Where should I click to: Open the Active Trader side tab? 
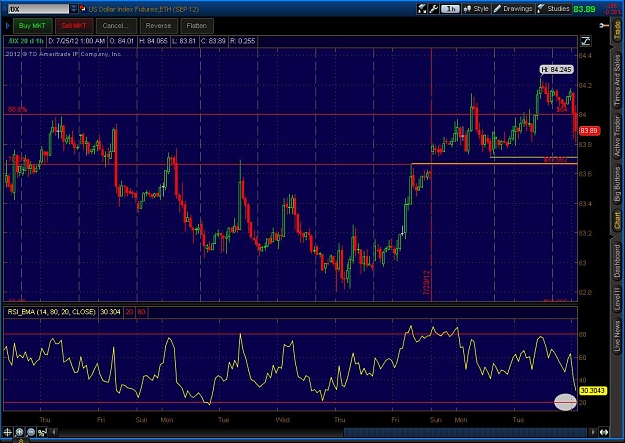coord(617,136)
